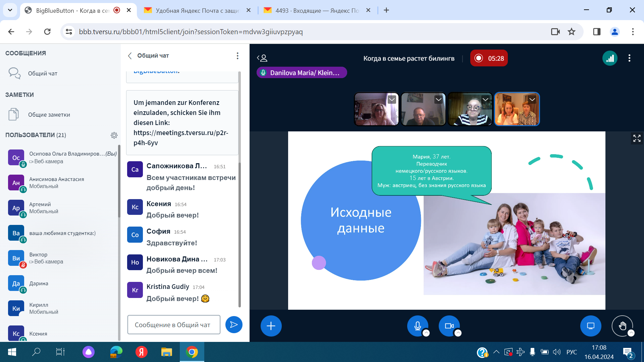644x362 pixels.
Task: Click the raise hand icon
Action: click(x=622, y=325)
